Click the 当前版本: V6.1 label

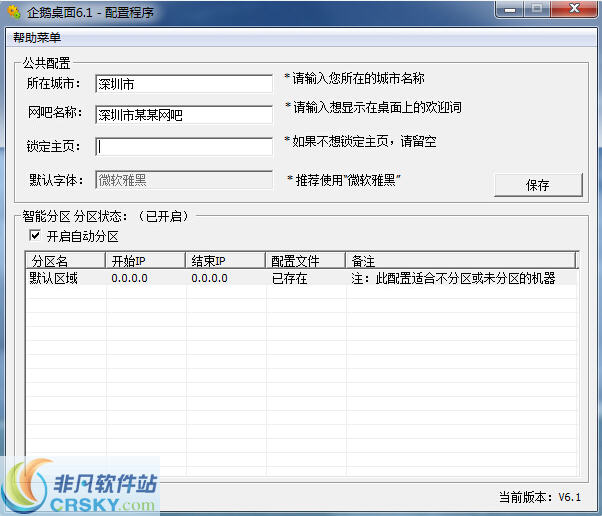pos(540,497)
